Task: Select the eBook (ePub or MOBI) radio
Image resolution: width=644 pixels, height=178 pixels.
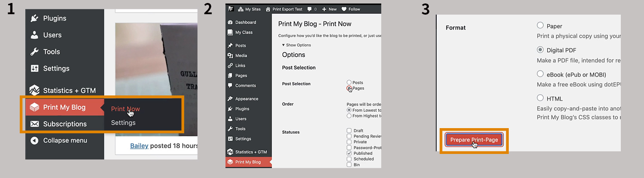Action: point(540,74)
